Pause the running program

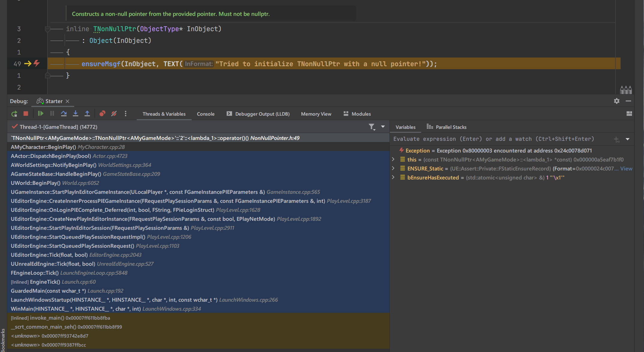click(52, 114)
